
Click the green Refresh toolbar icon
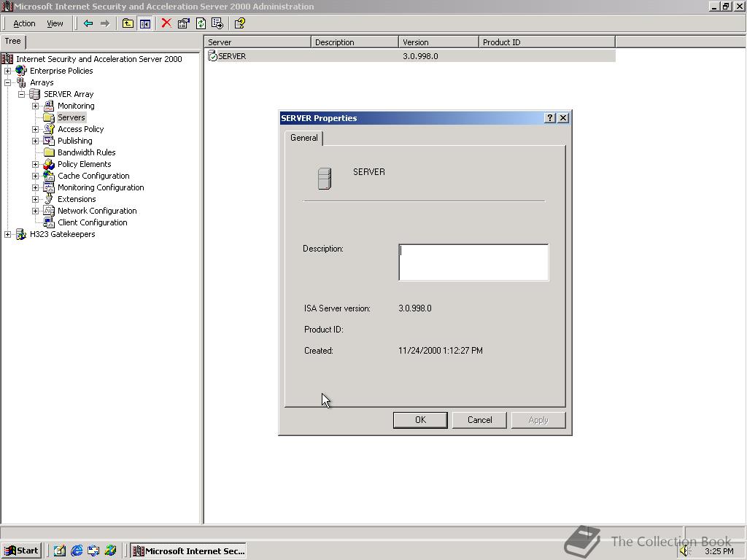pyautogui.click(x=201, y=23)
